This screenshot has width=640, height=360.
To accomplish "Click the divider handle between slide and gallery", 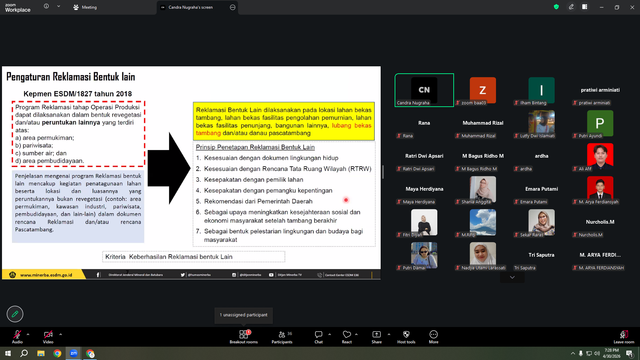I will click(383, 172).
